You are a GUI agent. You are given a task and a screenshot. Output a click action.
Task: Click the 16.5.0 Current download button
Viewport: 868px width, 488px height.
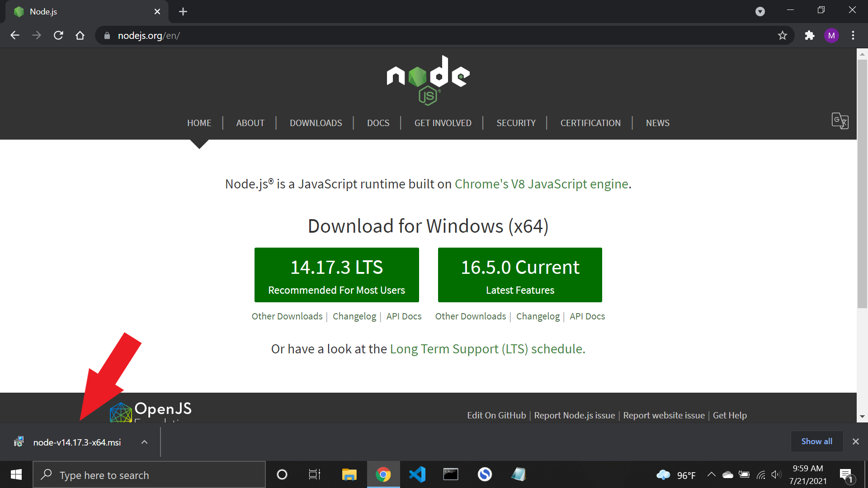(x=520, y=275)
